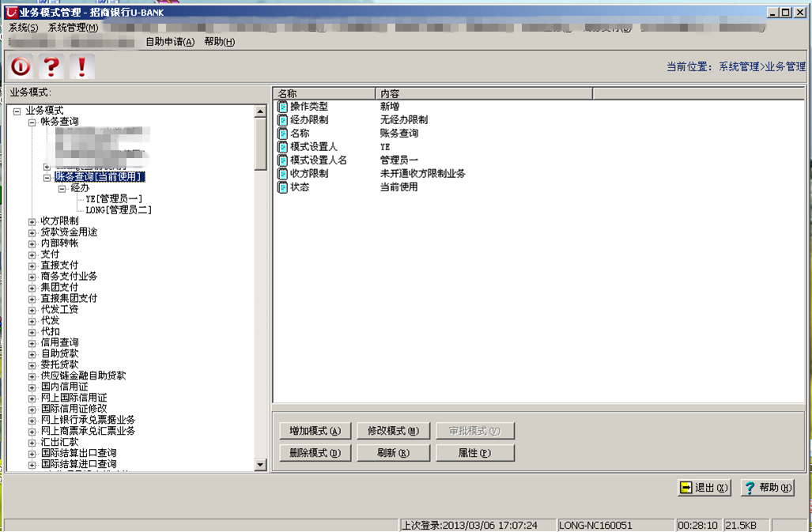Image resolution: width=812 pixels, height=532 pixels.
Task: Select the 国际结算出口查询 tree item
Action: tap(79, 453)
